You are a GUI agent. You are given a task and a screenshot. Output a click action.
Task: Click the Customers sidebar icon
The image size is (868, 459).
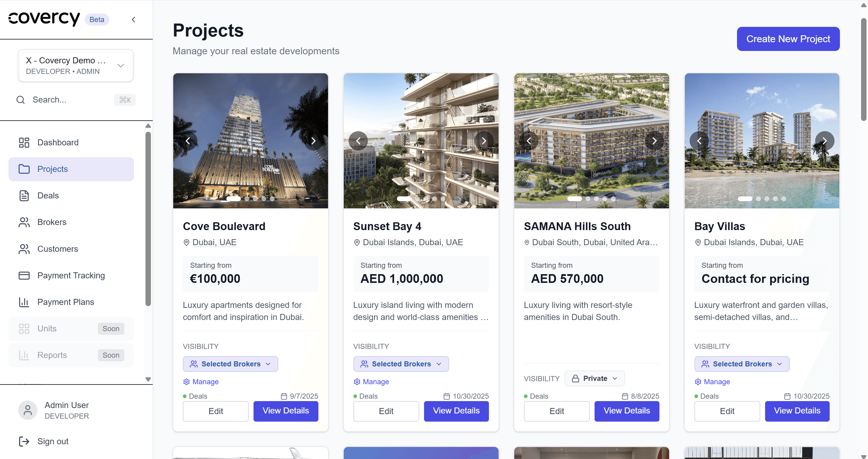[24, 248]
